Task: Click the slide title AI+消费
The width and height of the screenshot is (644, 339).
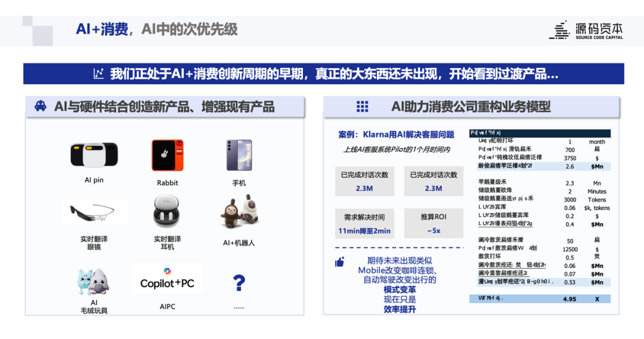Action: [102, 29]
